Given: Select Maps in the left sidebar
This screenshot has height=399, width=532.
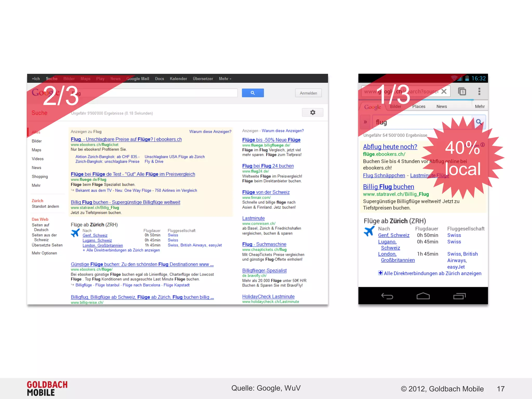Looking at the screenshot, I should point(36,150).
